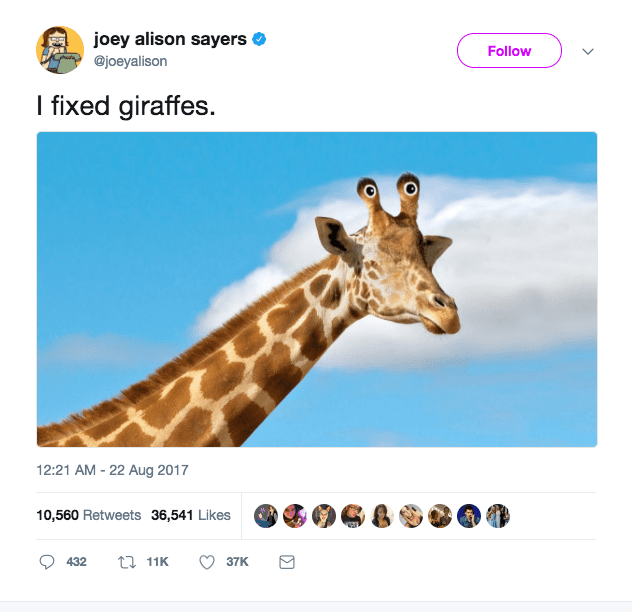
Task: Open the 12:21 AM - 22 Aug 2017 timestamp
Action: point(112,470)
